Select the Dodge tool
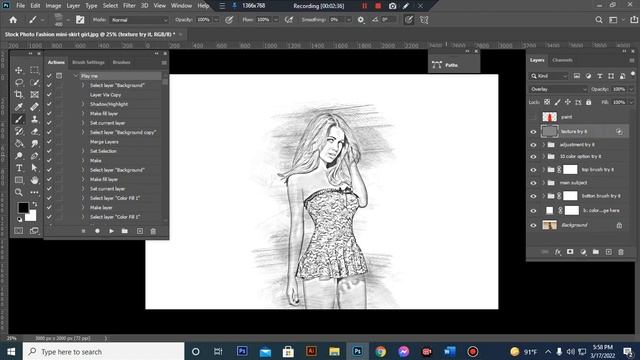Viewport: 640px width, 360px height. coord(19,156)
